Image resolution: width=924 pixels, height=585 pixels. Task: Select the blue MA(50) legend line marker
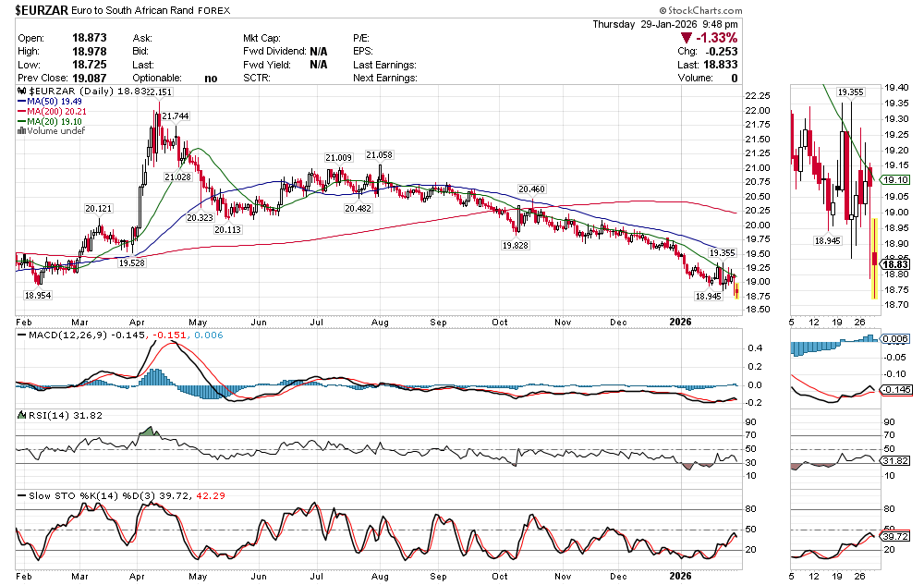click(21, 102)
